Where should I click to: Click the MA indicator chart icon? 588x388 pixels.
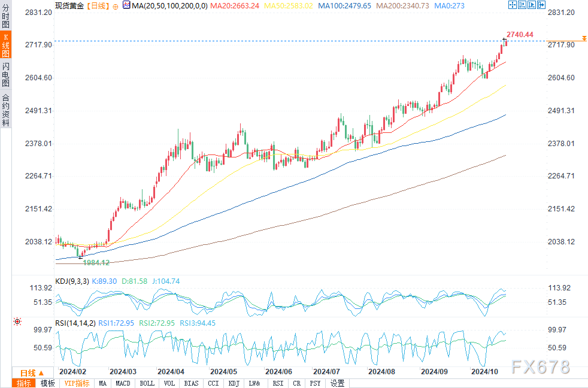[x=126, y=5]
